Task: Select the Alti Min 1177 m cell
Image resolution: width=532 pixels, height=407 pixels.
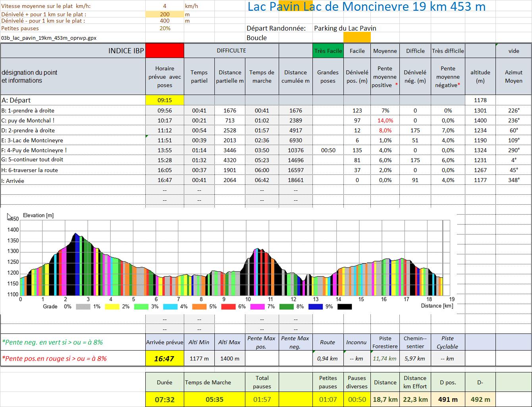Action: [199, 359]
